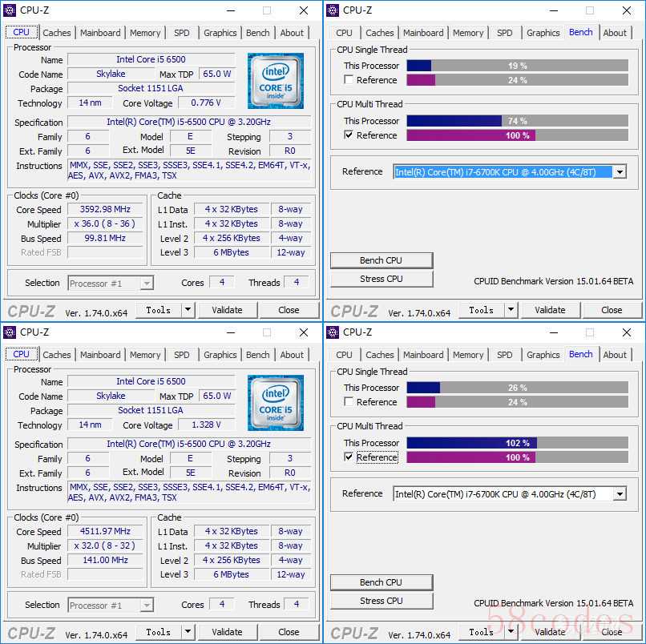Open the Bench tab in the 3592.98 MHz window
646x644 pixels.
(257, 33)
